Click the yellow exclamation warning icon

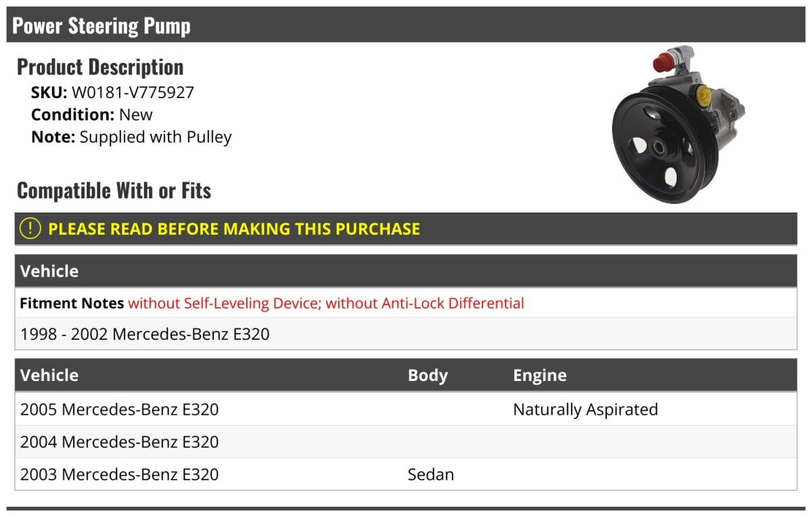[x=30, y=229]
